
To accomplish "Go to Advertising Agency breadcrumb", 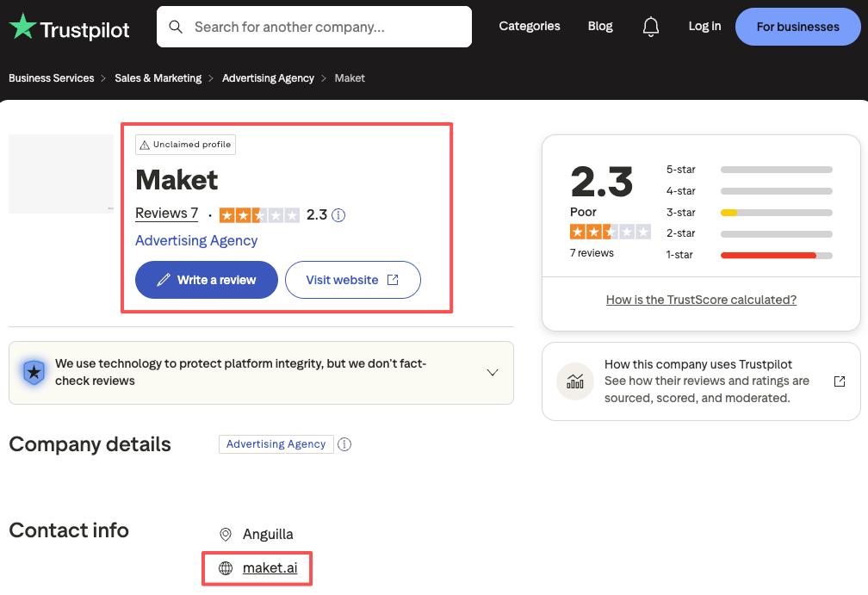I will click(268, 78).
